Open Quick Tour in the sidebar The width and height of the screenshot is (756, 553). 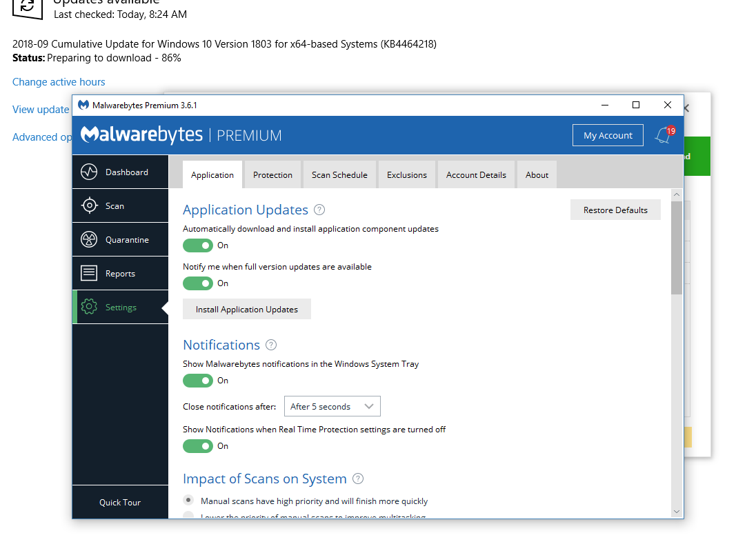coord(120,503)
